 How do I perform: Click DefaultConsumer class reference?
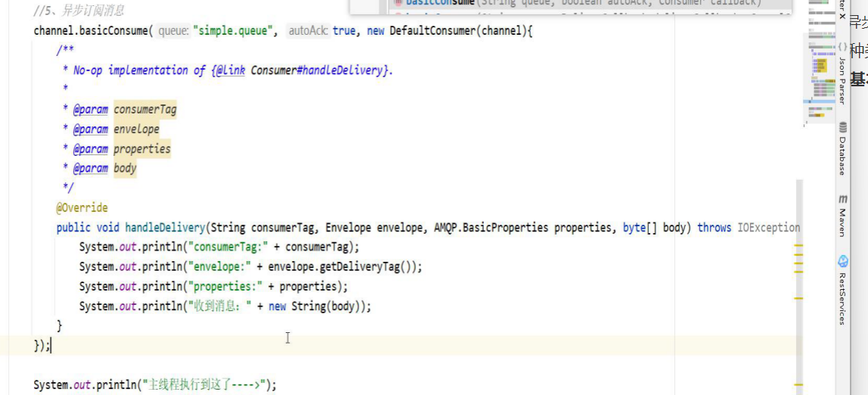coord(433,30)
